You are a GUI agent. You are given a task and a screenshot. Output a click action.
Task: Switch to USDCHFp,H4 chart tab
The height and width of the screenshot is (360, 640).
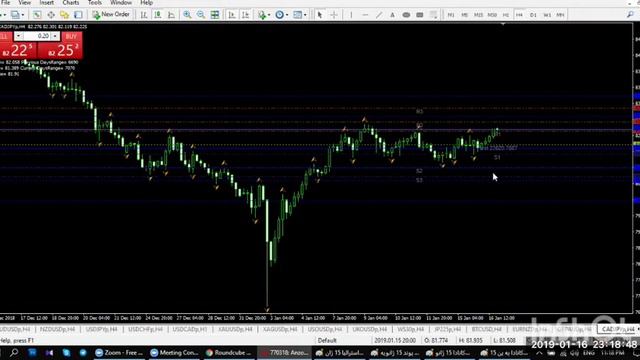[145, 329]
